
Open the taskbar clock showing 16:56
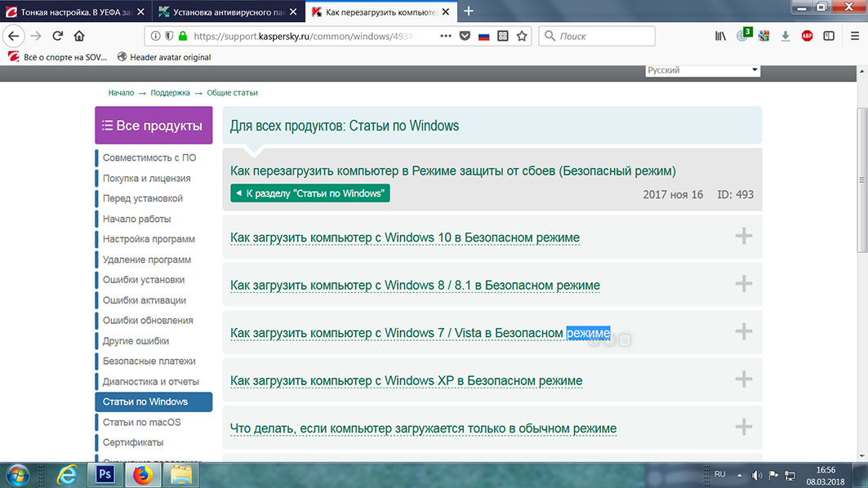pos(825,476)
